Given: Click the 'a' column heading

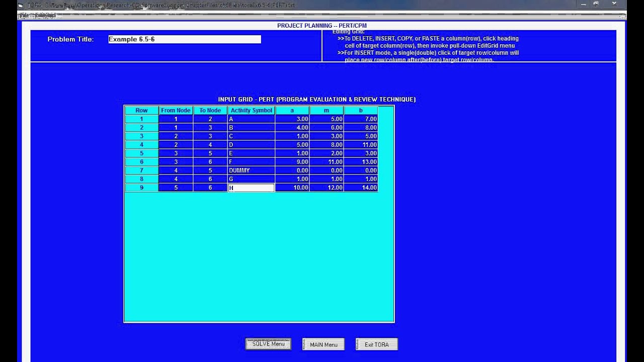Looking at the screenshot, I should [x=292, y=111].
